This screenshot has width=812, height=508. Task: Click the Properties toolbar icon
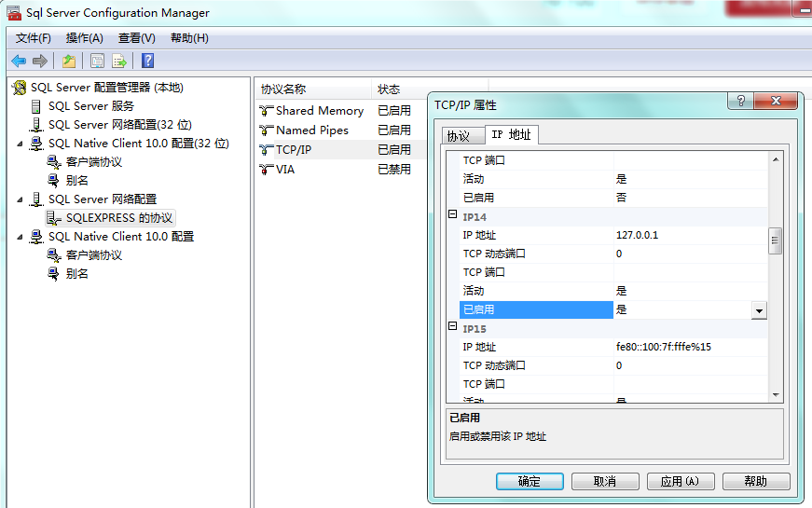(97, 62)
